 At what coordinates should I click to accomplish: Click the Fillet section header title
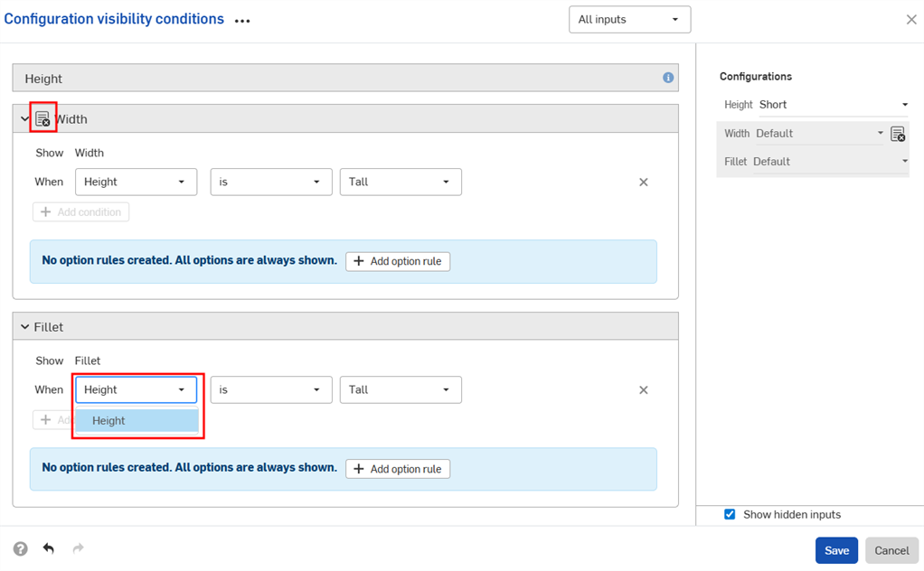coord(48,327)
